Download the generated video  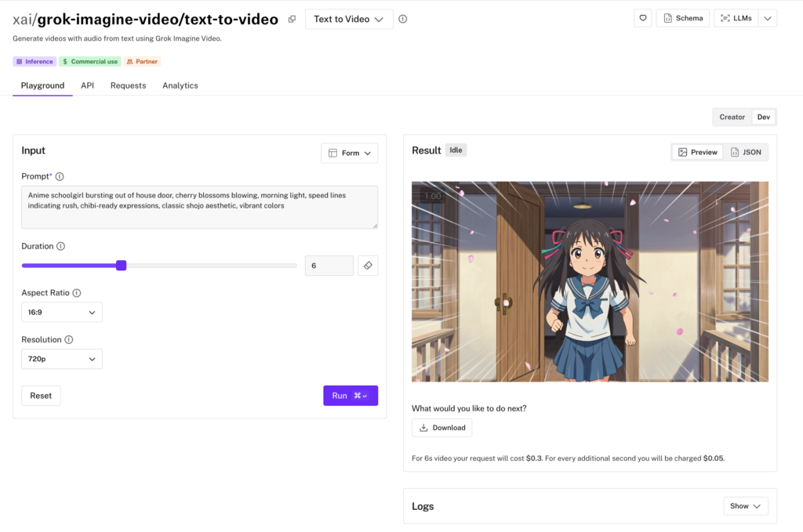(x=442, y=428)
